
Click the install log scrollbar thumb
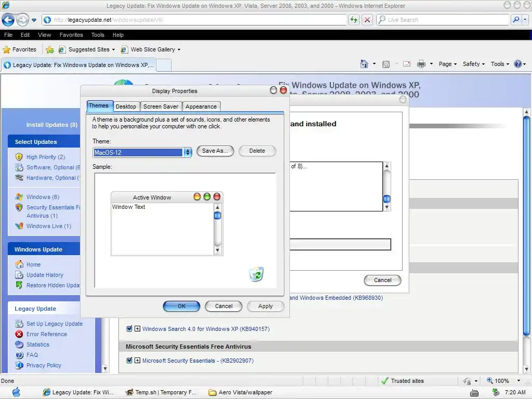tap(387, 199)
